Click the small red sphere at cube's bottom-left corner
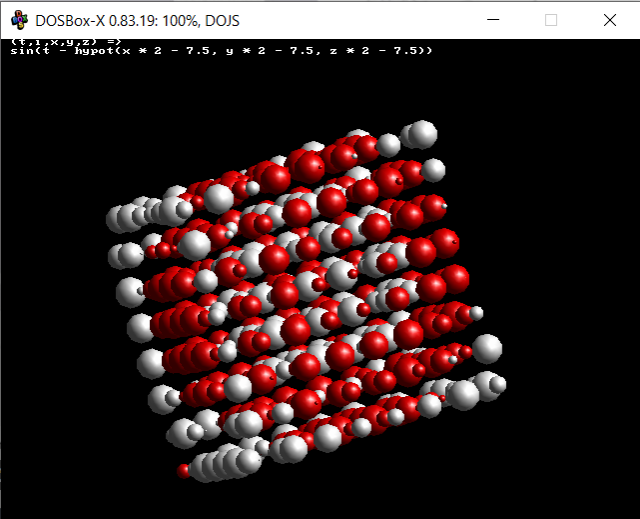 point(184,470)
